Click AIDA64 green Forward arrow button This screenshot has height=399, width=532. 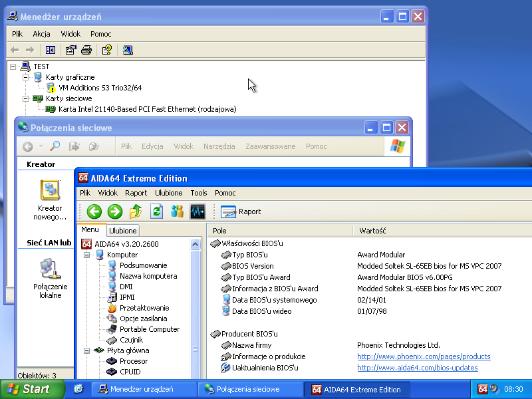(x=115, y=211)
